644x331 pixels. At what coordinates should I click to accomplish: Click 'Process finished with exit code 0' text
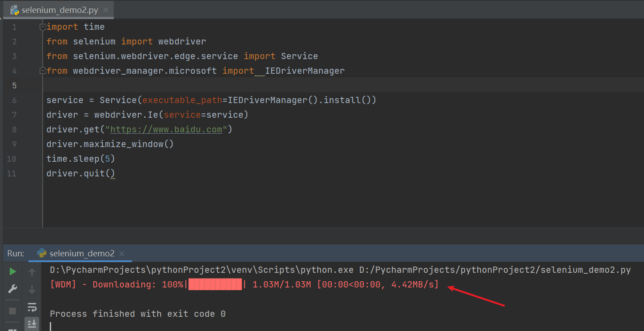click(x=138, y=314)
